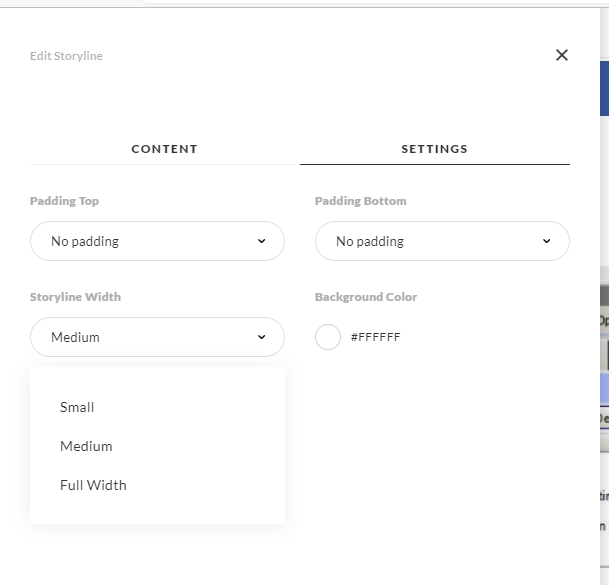Switch to the Content tab
Image resolution: width=609 pixels, height=585 pixels.
pos(165,149)
